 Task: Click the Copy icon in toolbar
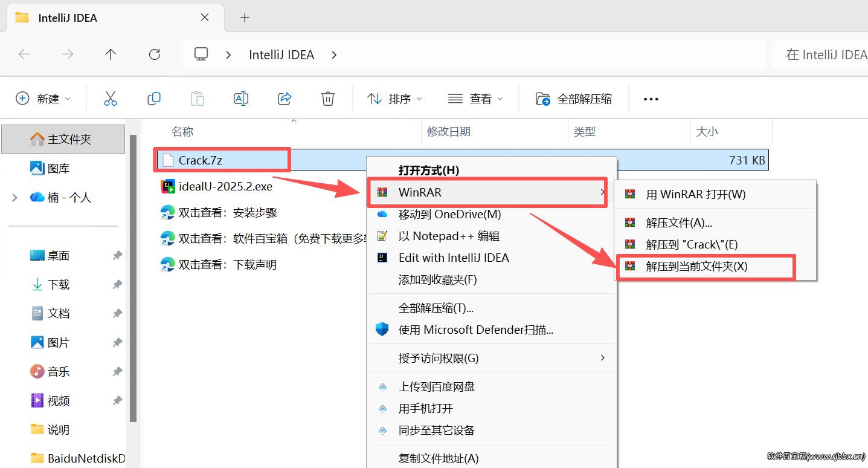154,98
